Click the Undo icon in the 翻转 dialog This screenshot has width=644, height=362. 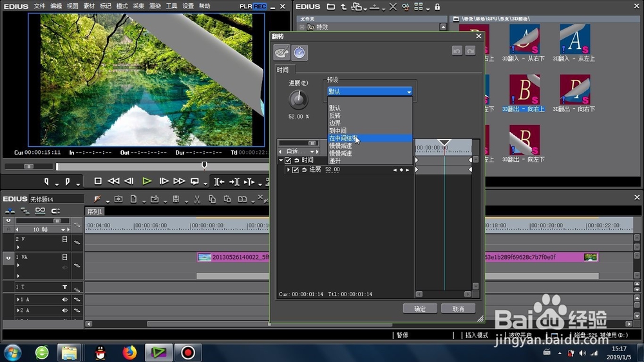[x=457, y=50]
